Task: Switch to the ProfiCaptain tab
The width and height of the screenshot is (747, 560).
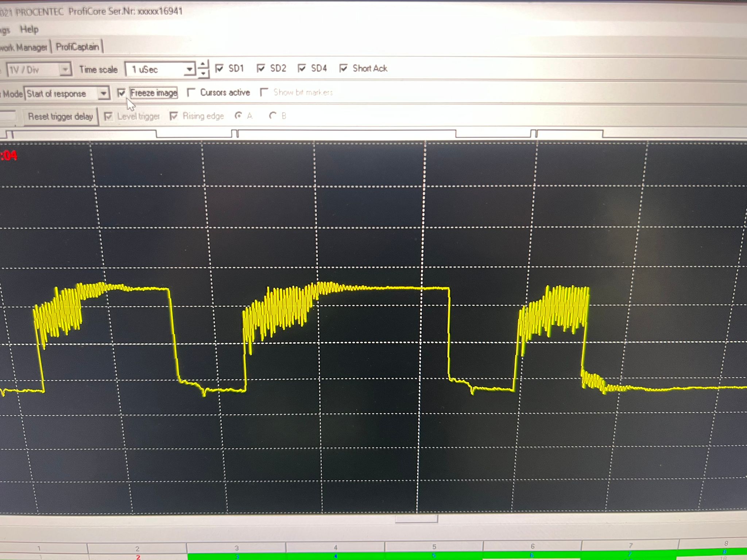Action: (x=77, y=47)
